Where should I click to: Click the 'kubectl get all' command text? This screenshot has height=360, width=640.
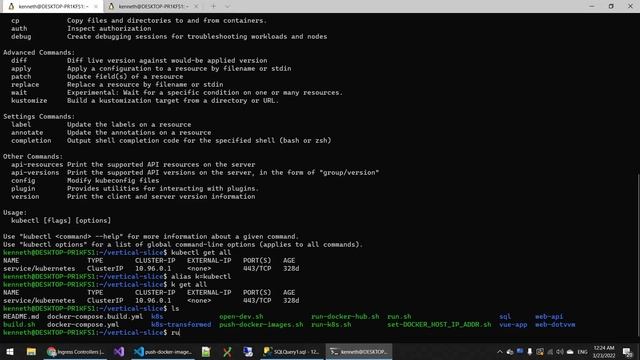coord(201,252)
